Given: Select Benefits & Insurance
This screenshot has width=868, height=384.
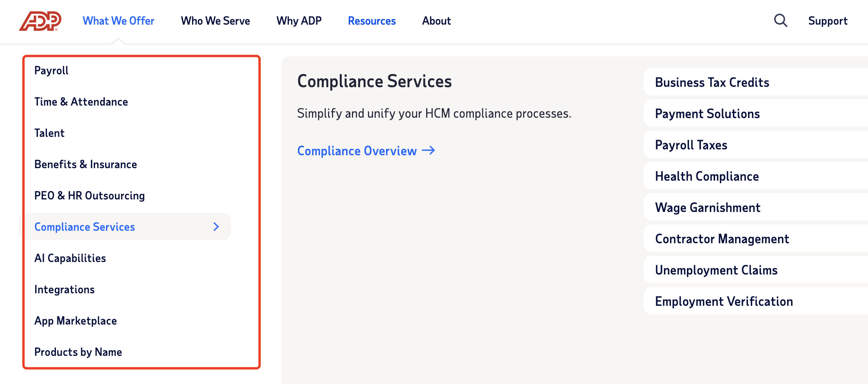Looking at the screenshot, I should 86,164.
